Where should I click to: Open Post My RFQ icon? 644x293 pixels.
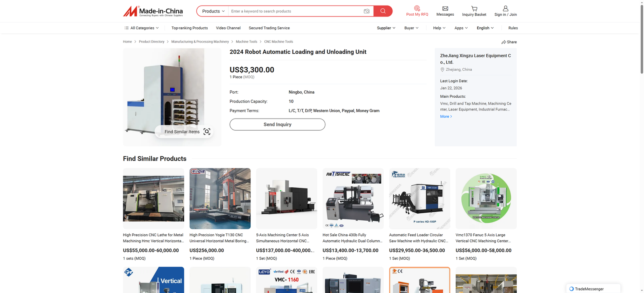417,8
